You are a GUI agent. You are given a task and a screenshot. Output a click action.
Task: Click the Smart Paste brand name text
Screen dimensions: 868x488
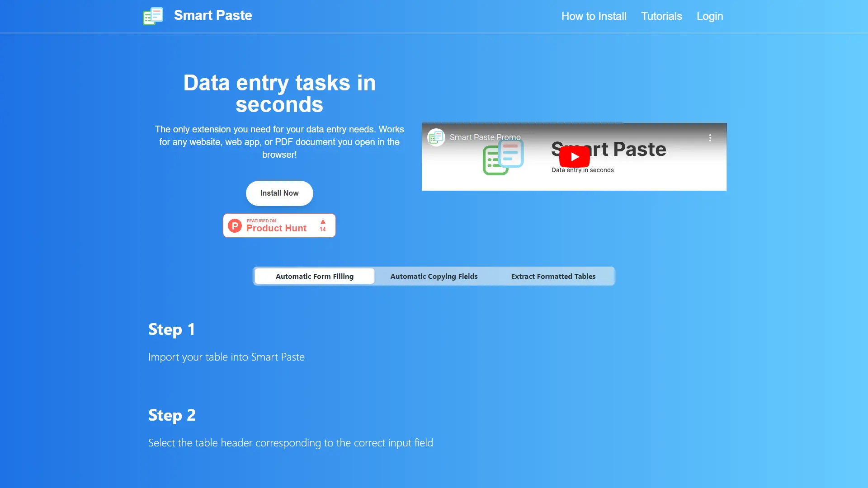tap(212, 15)
